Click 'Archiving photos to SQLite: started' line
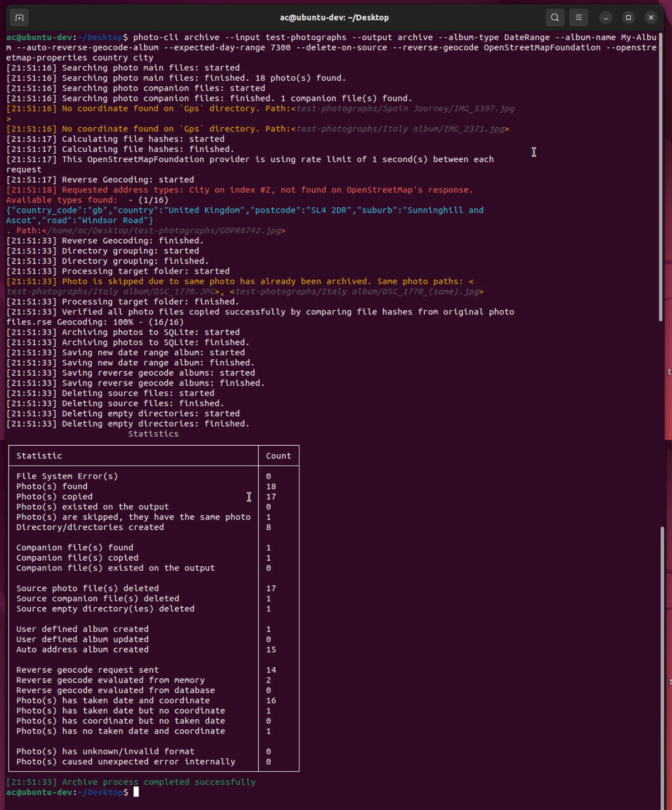 [x=123, y=332]
